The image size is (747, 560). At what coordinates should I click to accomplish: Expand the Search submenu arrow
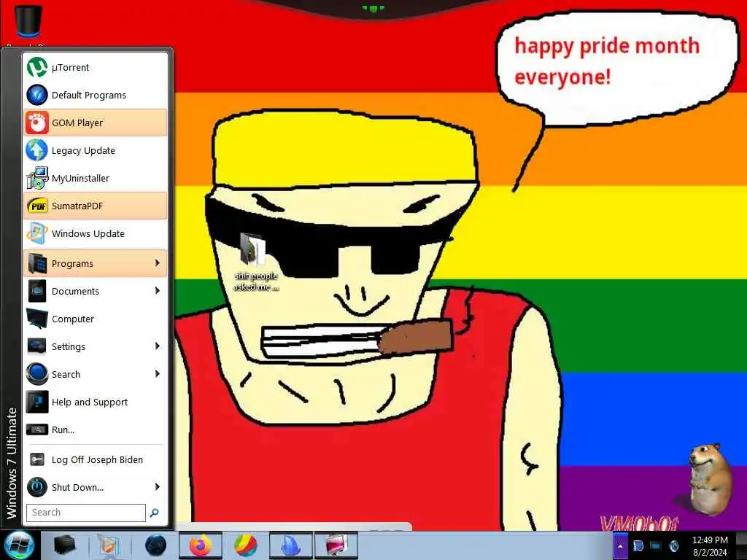pos(158,374)
